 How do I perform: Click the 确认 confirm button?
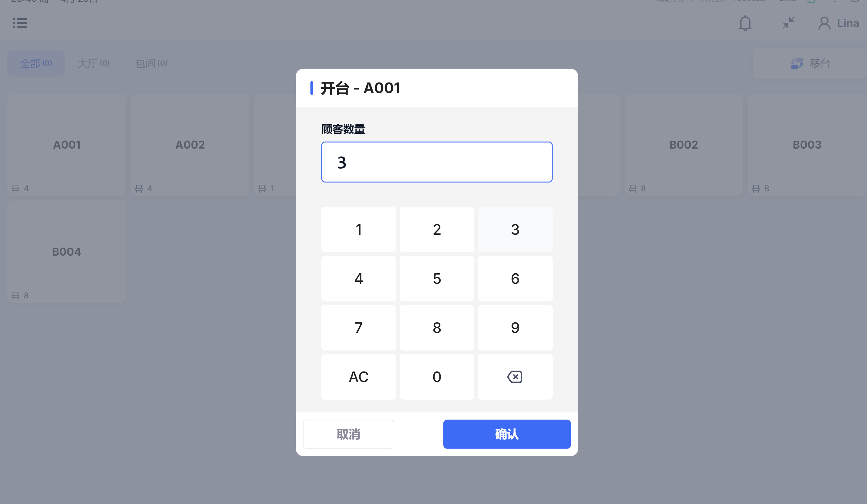point(507,434)
